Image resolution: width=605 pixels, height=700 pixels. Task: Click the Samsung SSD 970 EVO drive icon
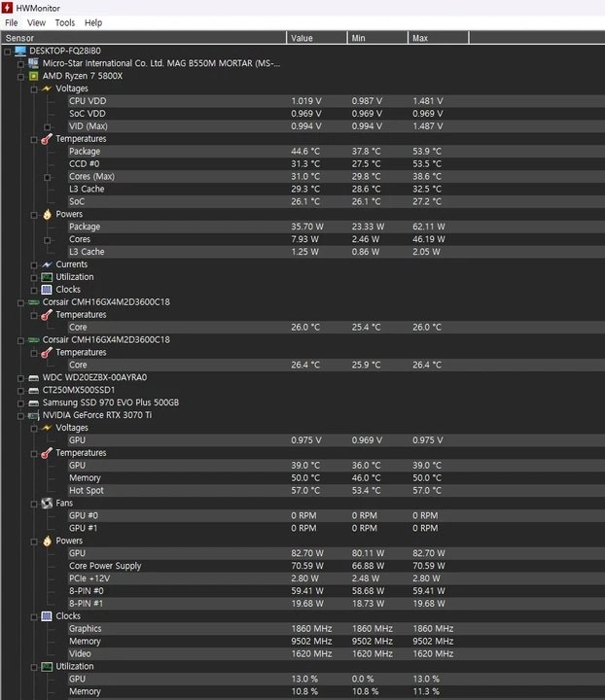pyautogui.click(x=33, y=403)
